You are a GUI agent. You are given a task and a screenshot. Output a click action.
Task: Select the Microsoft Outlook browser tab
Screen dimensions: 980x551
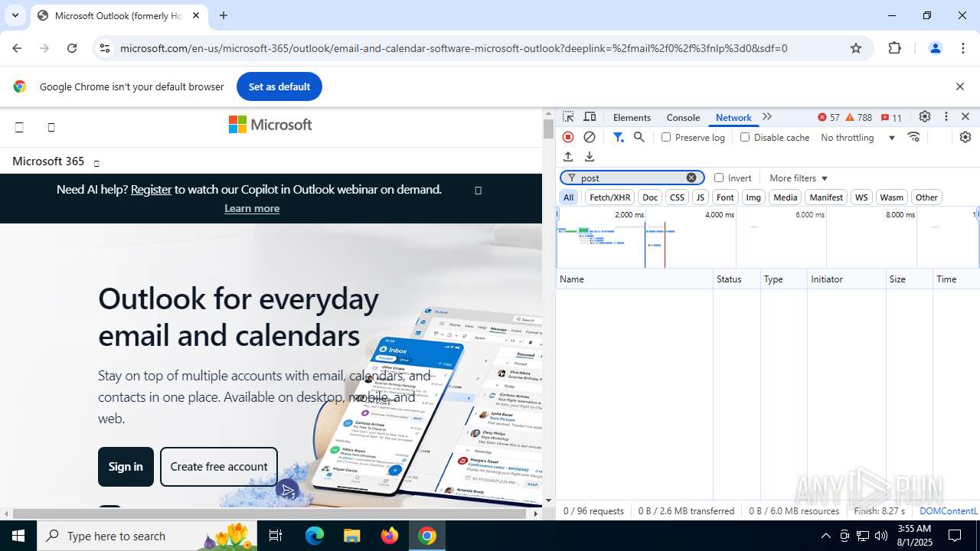tap(119, 15)
